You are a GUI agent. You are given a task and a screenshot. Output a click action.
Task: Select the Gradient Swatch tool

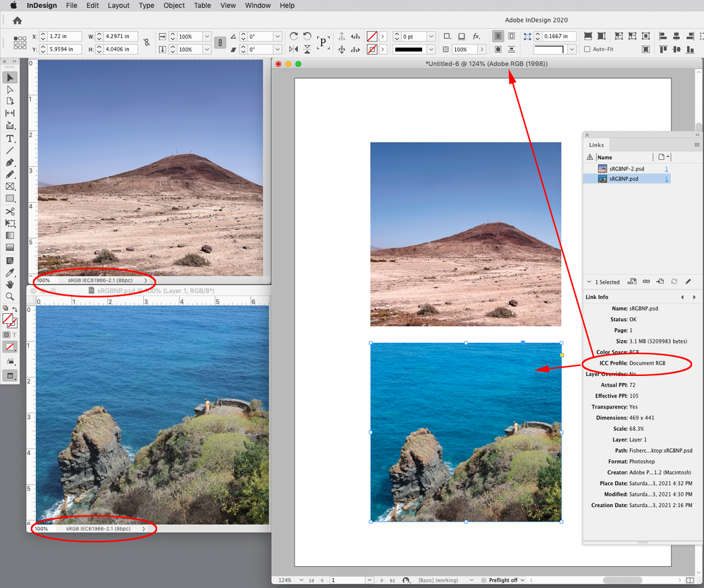click(10, 235)
